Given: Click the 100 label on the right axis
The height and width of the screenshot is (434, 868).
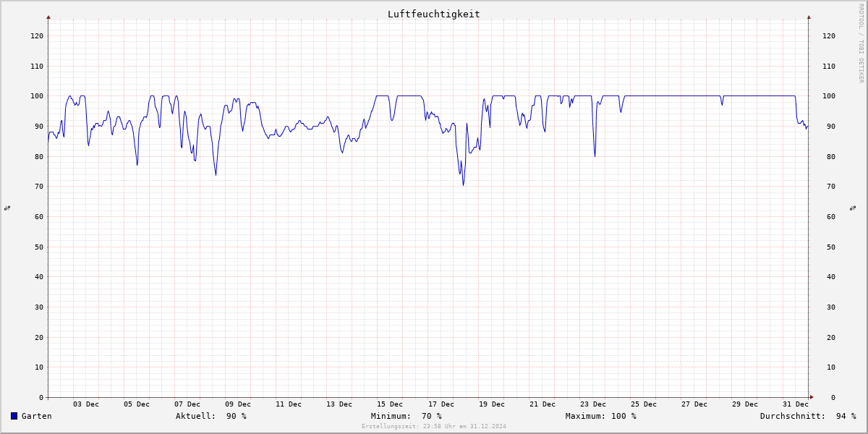Looking at the screenshot, I should click(x=829, y=95).
